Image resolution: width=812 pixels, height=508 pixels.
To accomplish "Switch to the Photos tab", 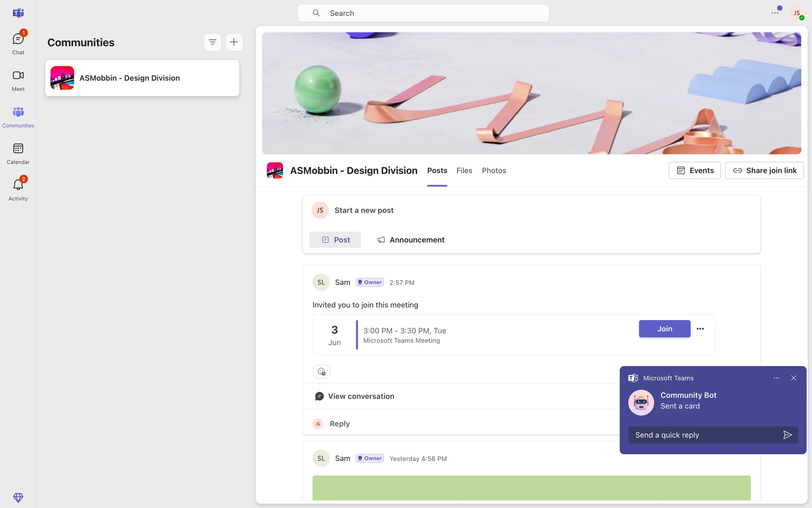I will pyautogui.click(x=494, y=171).
